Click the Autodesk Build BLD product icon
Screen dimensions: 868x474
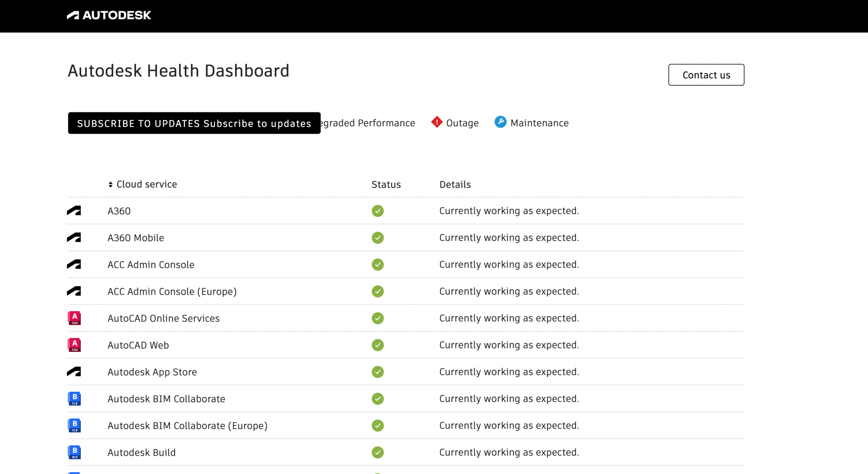pyautogui.click(x=75, y=452)
